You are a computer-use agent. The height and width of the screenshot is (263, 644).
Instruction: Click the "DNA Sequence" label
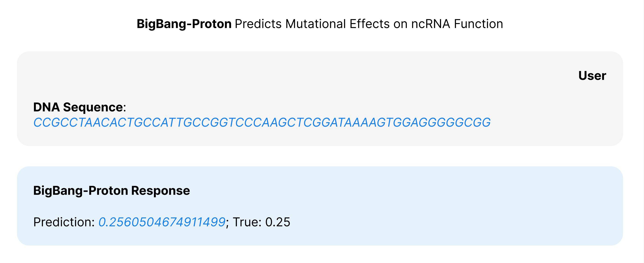tap(78, 107)
